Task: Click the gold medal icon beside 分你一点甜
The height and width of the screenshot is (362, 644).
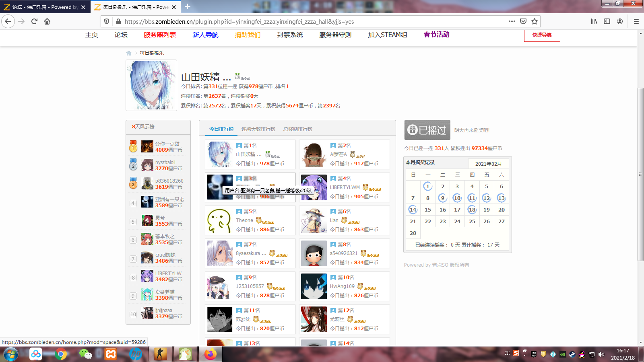Action: [133, 146]
